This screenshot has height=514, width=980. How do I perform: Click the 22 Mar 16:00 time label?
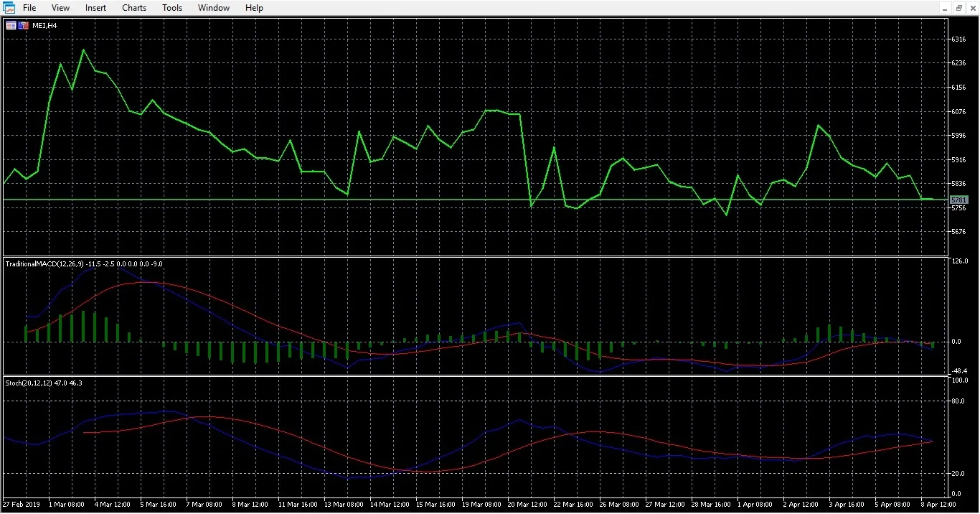(x=573, y=505)
